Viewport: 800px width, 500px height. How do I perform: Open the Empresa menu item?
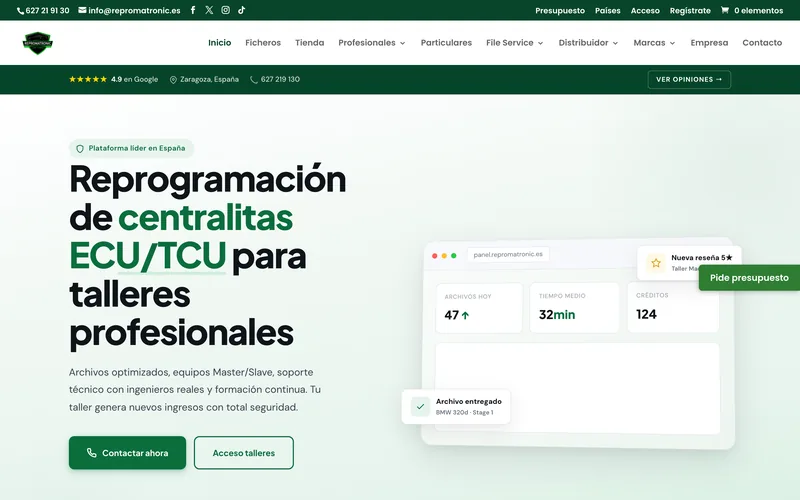click(709, 43)
